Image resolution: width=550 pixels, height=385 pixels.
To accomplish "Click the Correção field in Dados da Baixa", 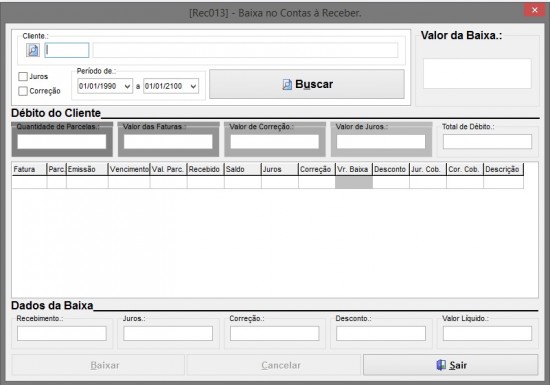I will tap(275, 333).
